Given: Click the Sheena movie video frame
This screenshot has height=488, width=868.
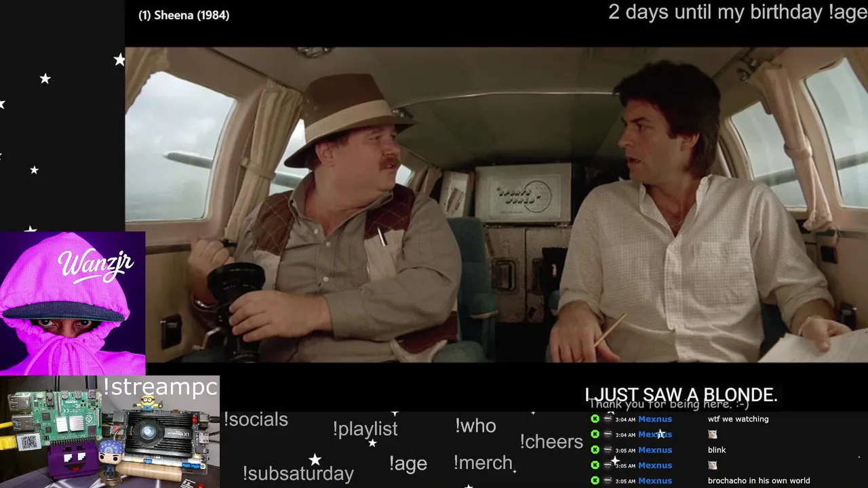Looking at the screenshot, I should pyautogui.click(x=496, y=205).
